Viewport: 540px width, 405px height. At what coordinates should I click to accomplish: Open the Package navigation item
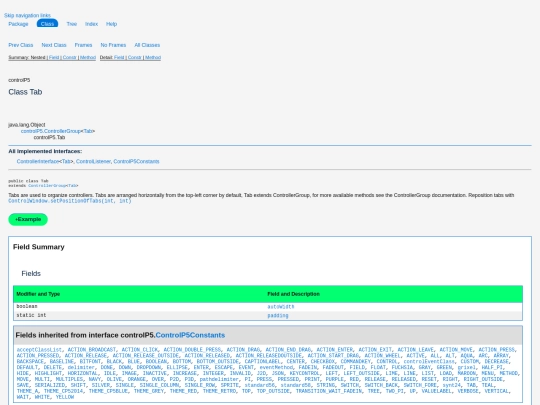[18, 24]
